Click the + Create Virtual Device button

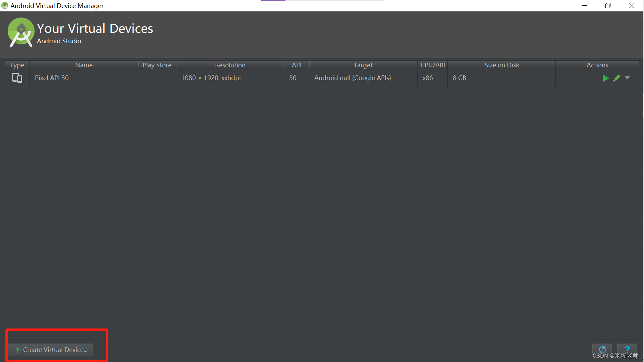51,350
